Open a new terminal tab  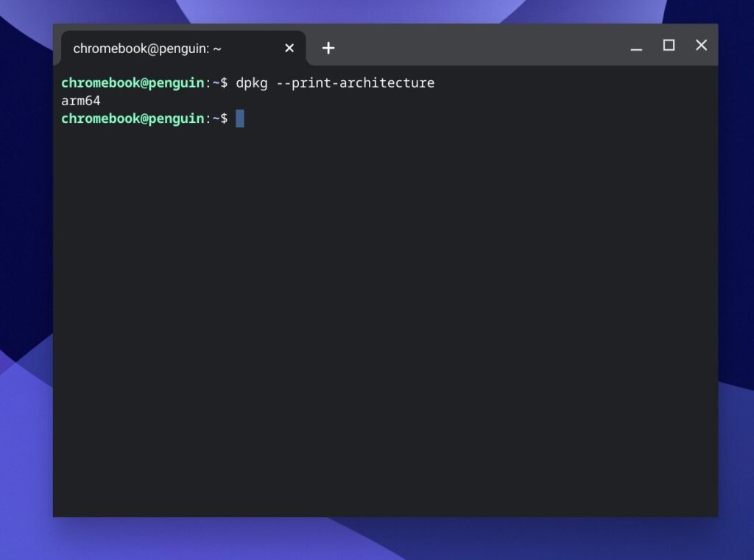coord(328,48)
